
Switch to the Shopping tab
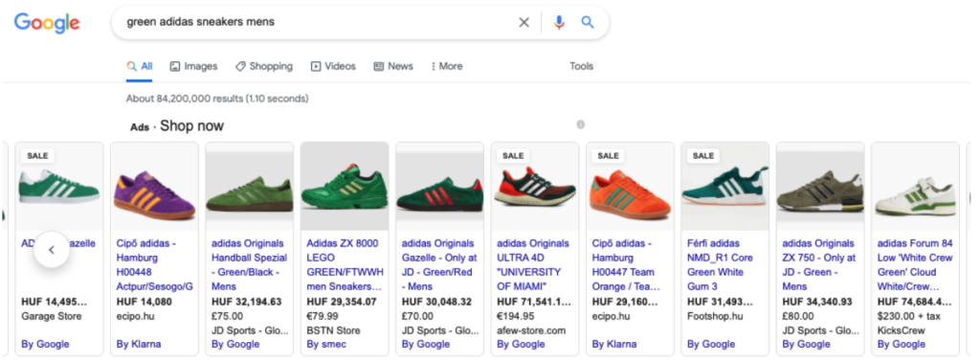coord(264,66)
